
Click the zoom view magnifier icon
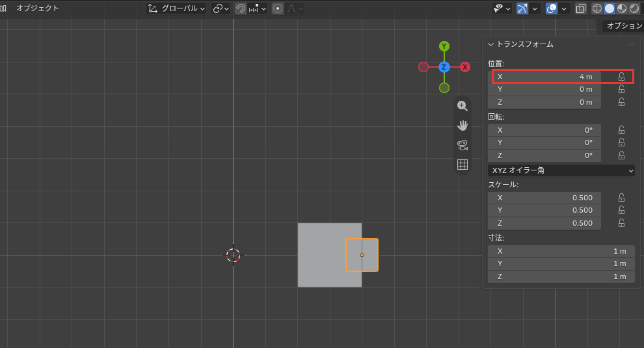(463, 106)
